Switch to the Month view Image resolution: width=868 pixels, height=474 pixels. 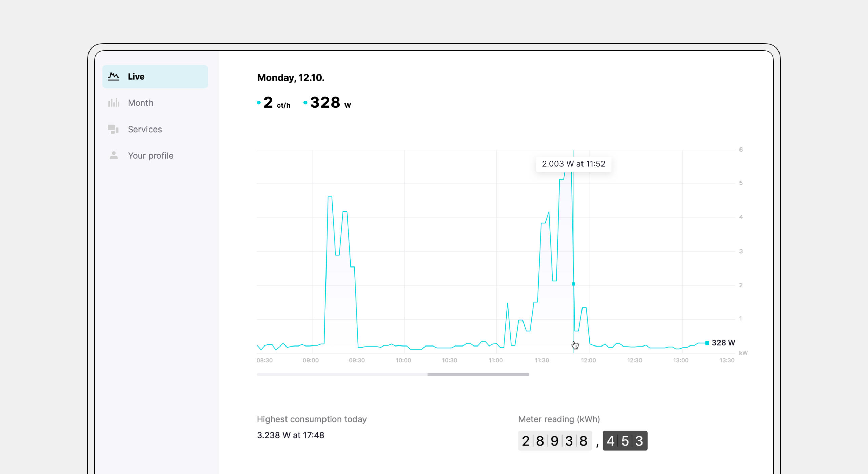[x=140, y=103]
